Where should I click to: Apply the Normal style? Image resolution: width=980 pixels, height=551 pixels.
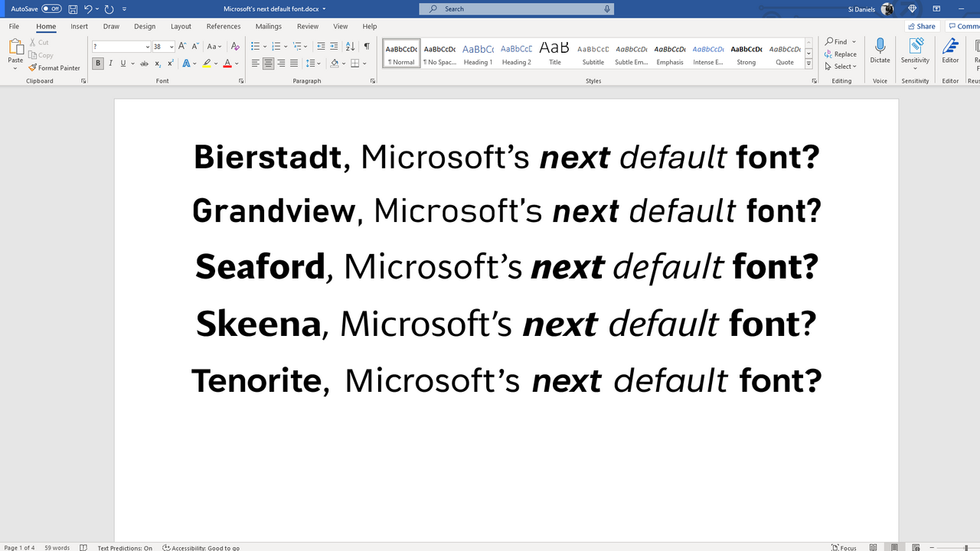coord(401,54)
